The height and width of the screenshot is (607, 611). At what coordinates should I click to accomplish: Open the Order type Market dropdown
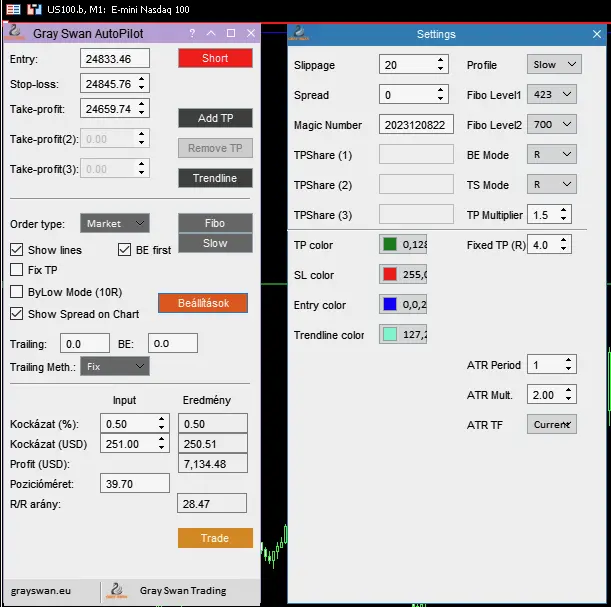[115, 223]
